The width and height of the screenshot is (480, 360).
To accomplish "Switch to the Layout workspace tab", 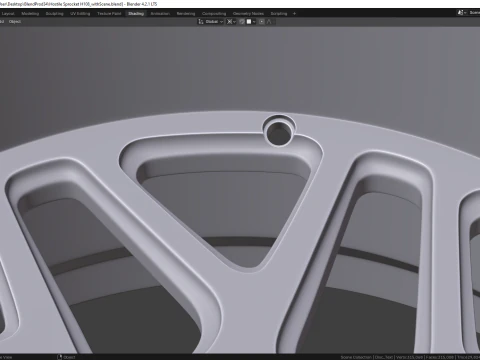I will tap(8, 14).
